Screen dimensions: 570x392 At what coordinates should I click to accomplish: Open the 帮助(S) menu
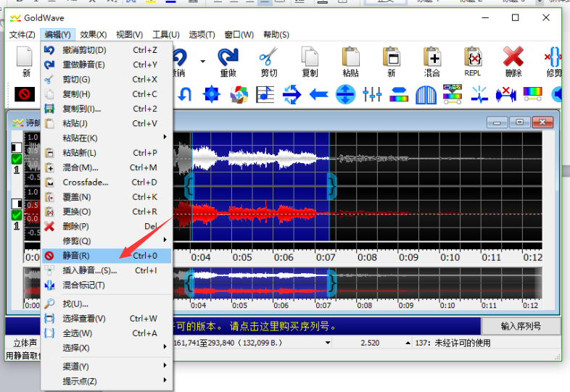point(276,35)
